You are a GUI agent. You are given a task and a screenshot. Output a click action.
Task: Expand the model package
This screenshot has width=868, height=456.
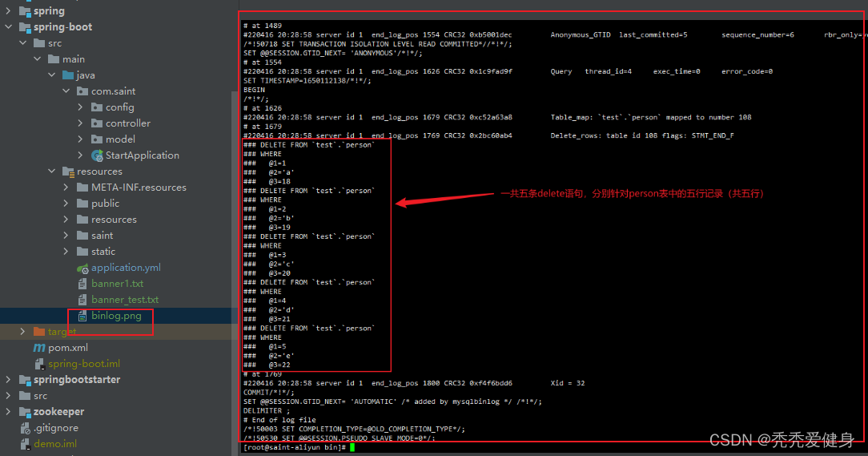coord(80,139)
